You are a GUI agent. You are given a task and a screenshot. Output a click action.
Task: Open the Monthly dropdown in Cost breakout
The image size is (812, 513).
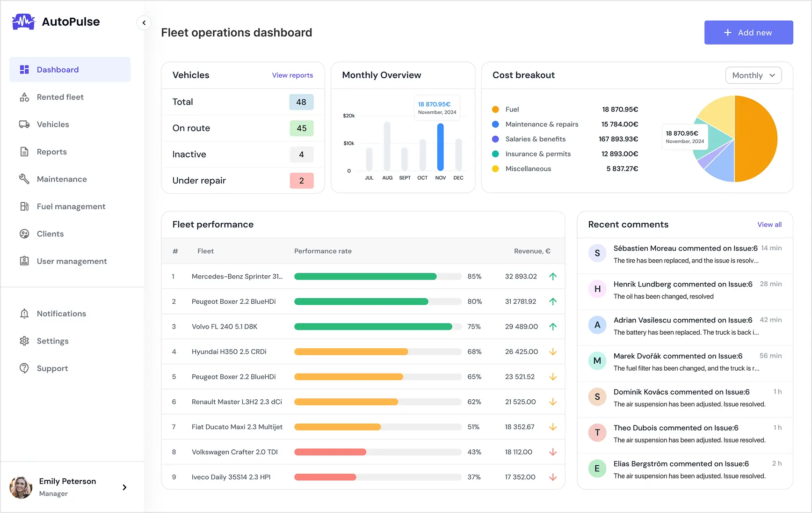(x=753, y=75)
